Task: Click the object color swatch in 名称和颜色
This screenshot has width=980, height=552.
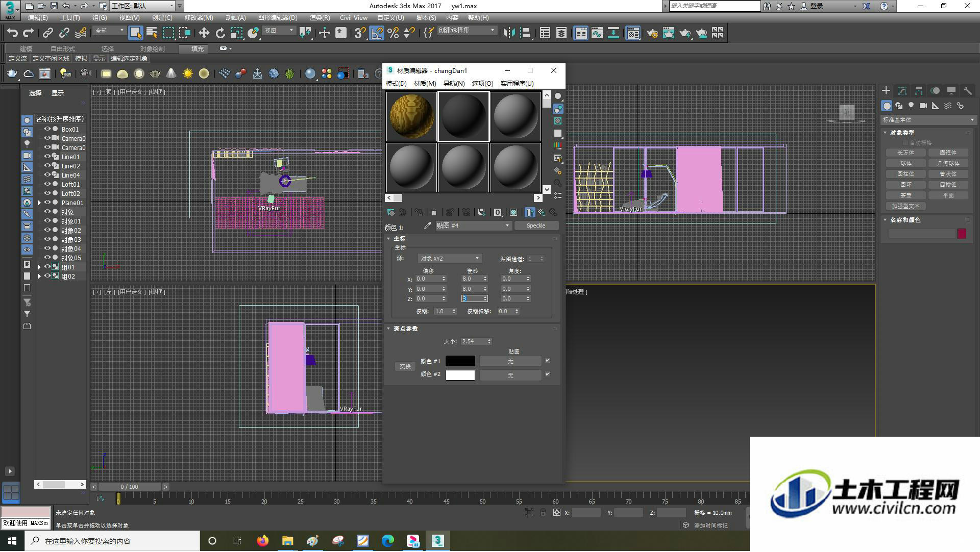Action: [x=962, y=234]
